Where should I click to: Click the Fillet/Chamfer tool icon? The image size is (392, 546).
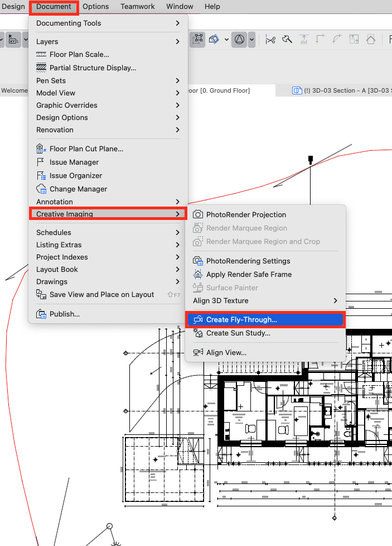tap(337, 39)
